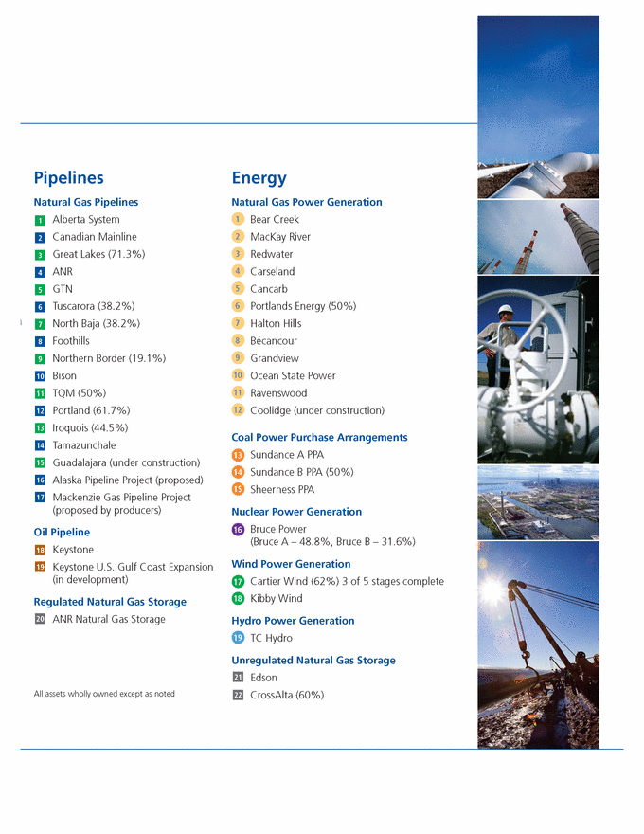Click the orange circle 13 Sundance A marker
This screenshot has width=644, height=834.
coord(238,455)
